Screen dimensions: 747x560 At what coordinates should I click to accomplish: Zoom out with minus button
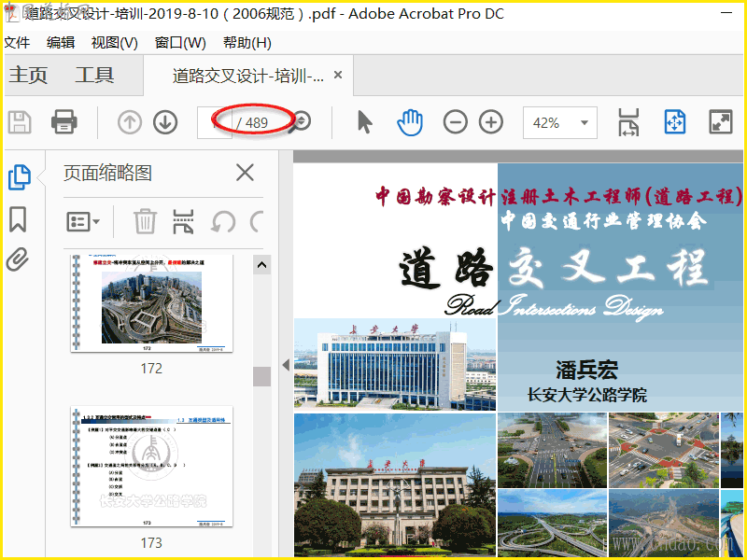[x=456, y=122]
